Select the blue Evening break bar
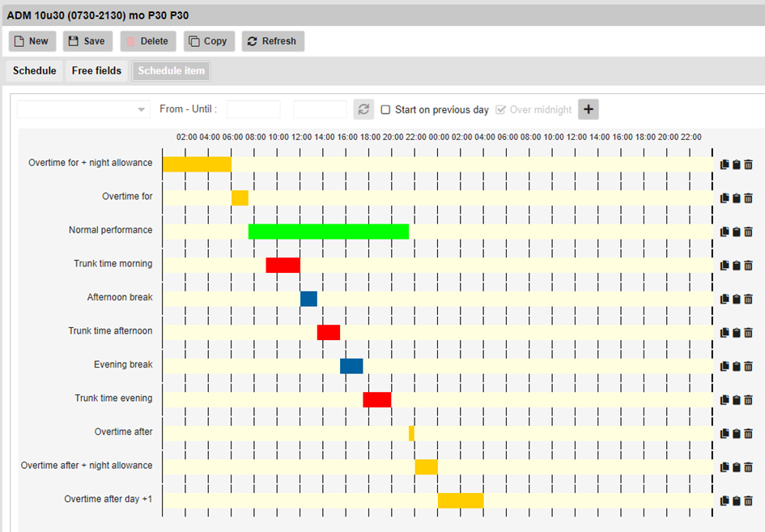This screenshot has height=532, width=765. click(351, 367)
